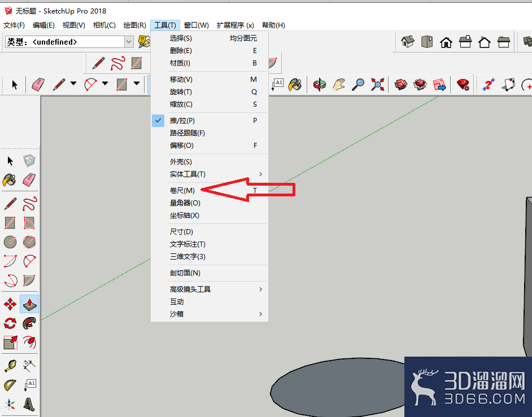
Task: Click Zoom Extents icon
Action: click(377, 85)
